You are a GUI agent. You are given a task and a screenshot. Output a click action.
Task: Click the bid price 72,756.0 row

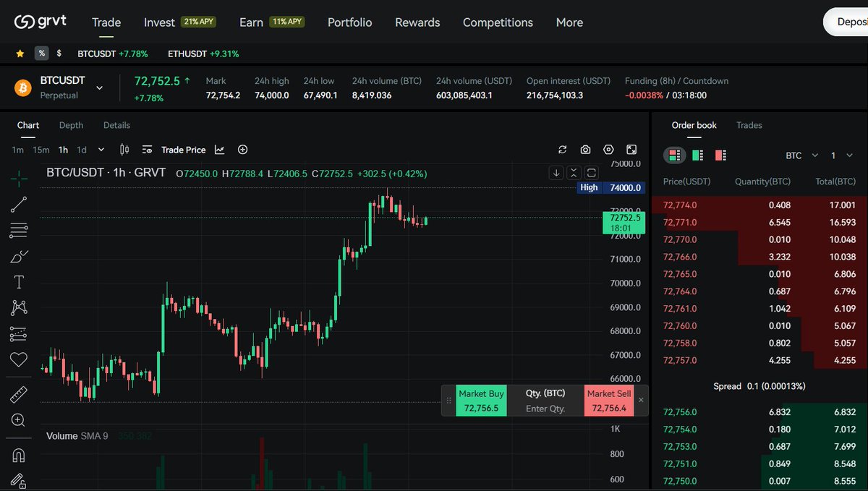[759, 412]
